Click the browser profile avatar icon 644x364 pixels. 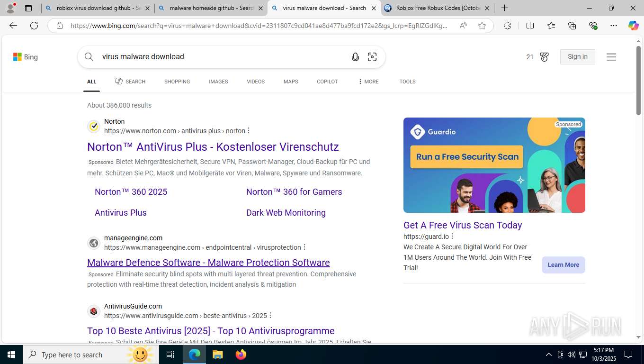tap(10, 8)
